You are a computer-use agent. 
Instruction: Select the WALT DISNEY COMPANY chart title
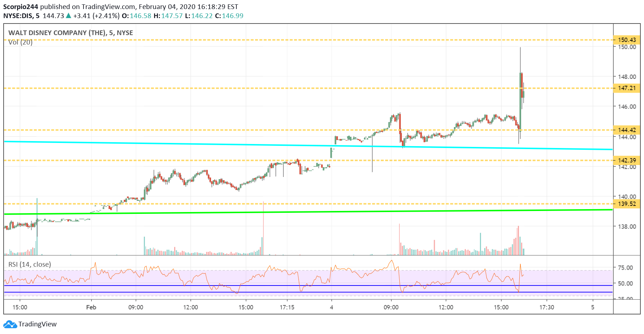(x=71, y=33)
